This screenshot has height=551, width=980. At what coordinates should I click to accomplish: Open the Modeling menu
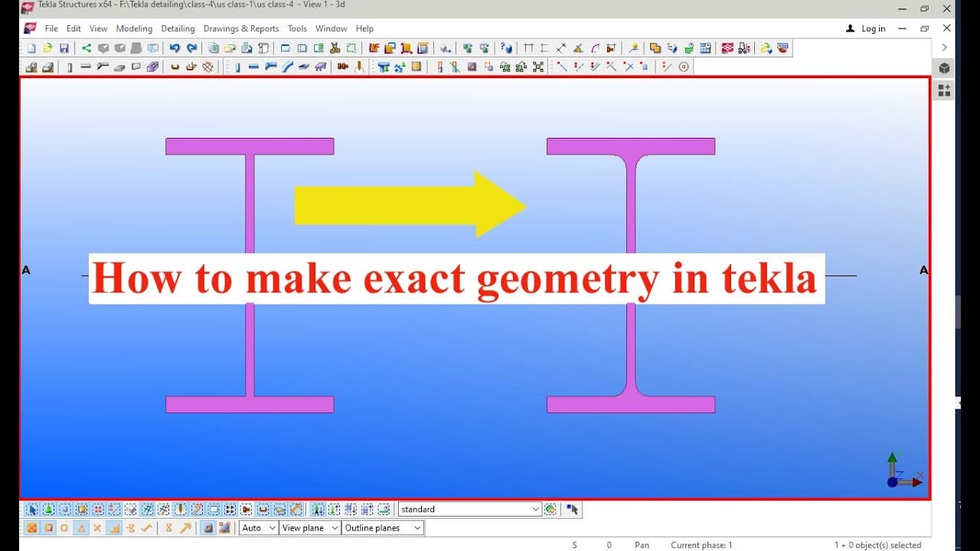[x=135, y=28]
